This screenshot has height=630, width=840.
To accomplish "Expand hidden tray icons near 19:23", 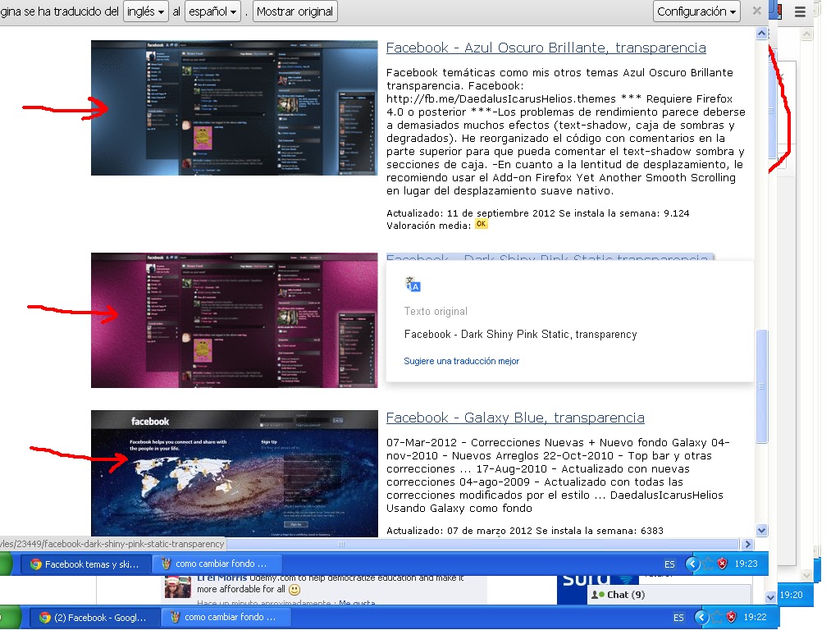I will 692,564.
